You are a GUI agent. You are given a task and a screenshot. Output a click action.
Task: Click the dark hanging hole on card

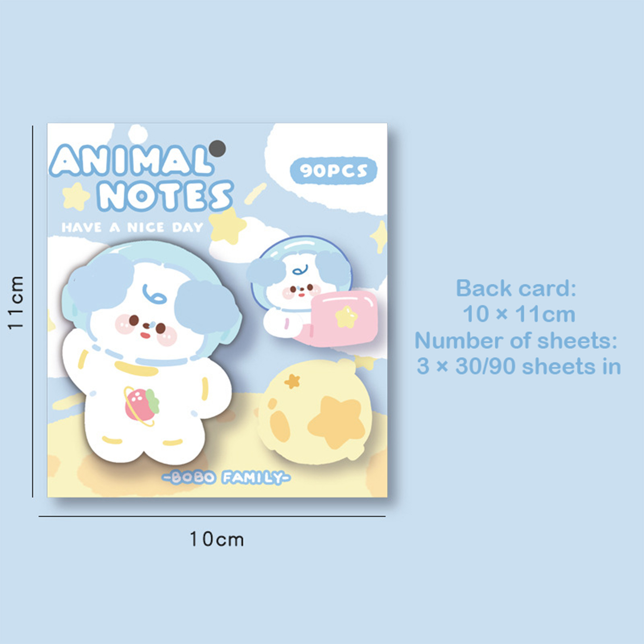(x=218, y=148)
